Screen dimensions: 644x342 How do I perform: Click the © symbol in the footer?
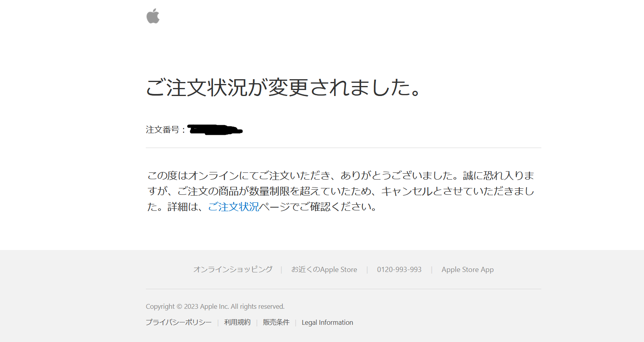179,307
